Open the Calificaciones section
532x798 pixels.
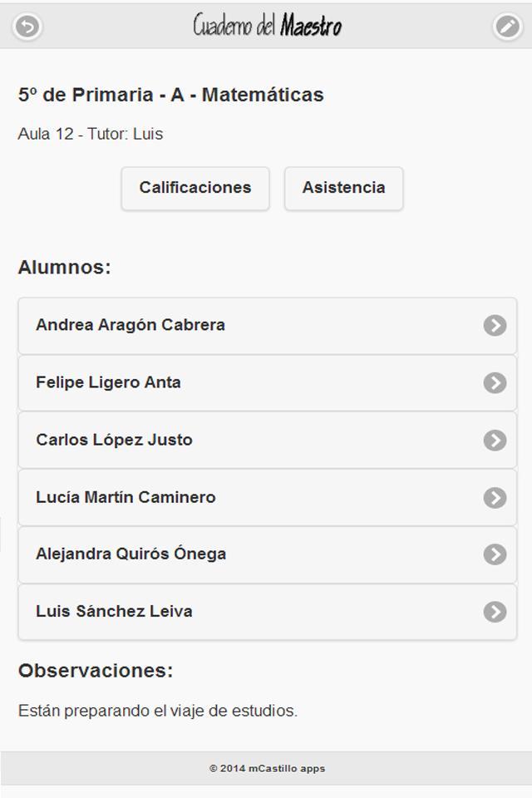195,188
